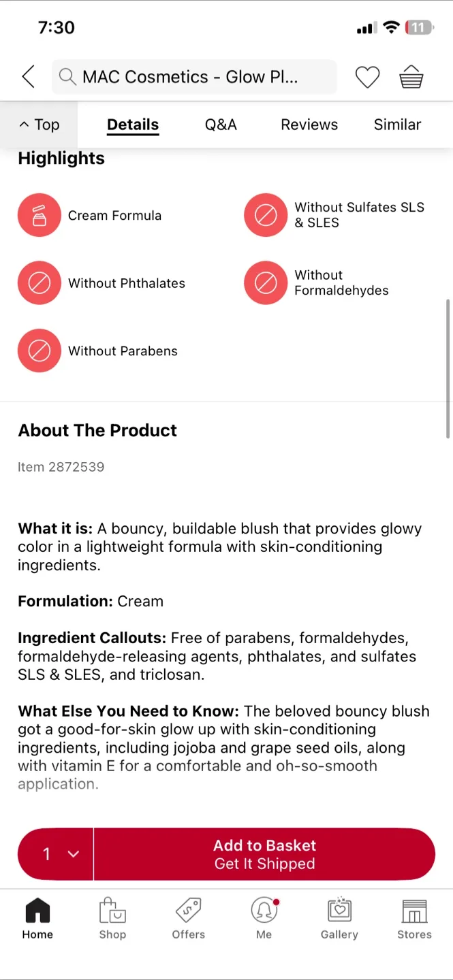
Task: Tap Add to Basket Get It Shipped
Action: [264, 854]
